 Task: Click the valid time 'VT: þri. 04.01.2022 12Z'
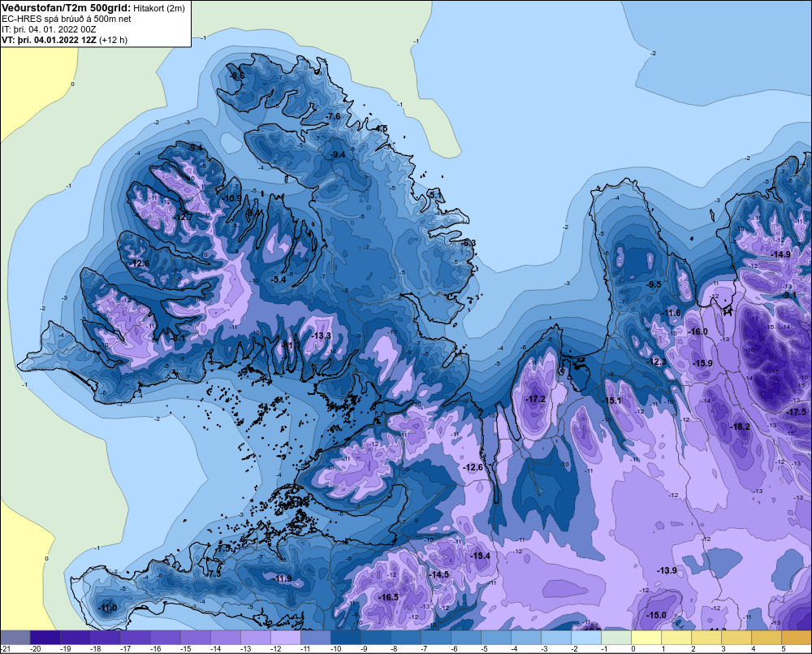(x=49, y=40)
